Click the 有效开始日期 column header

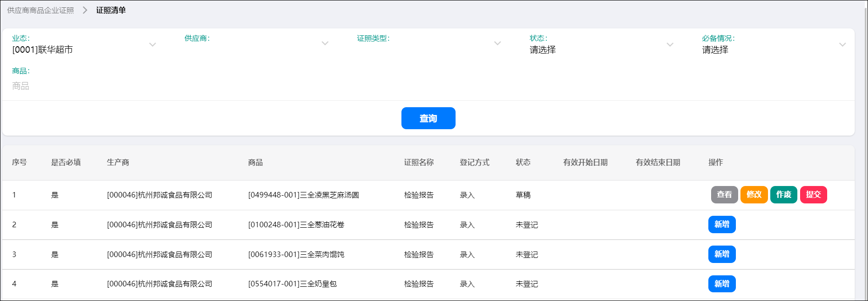click(x=585, y=163)
